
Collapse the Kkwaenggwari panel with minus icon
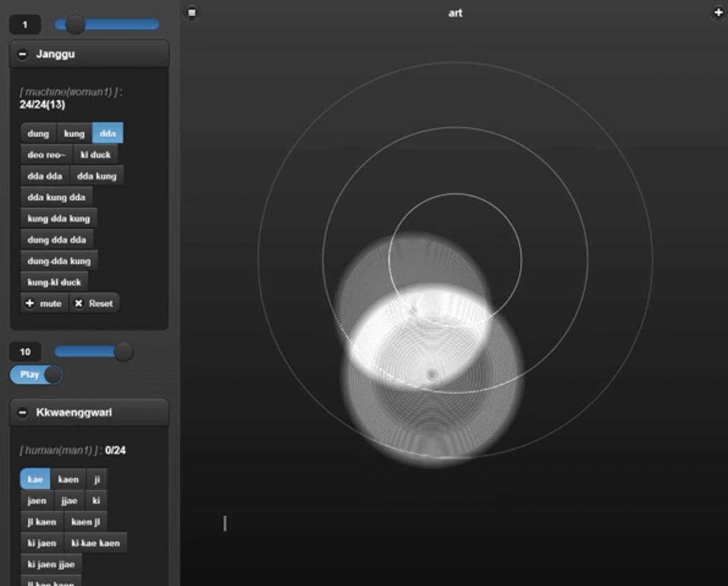point(23,413)
